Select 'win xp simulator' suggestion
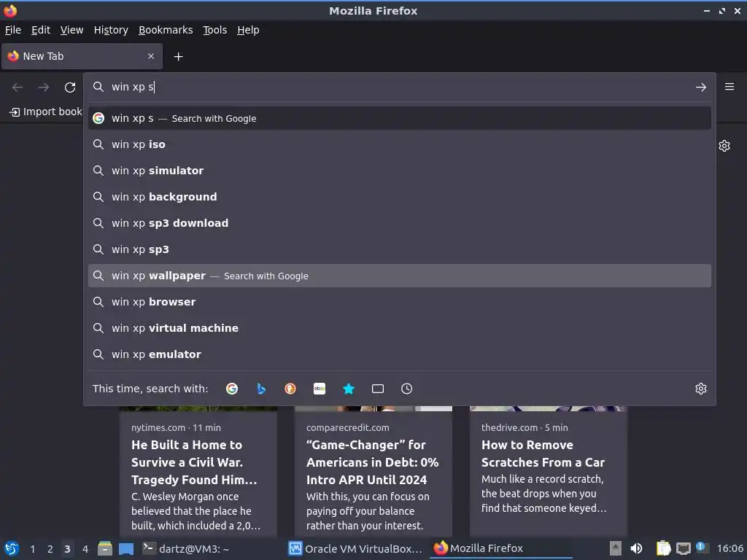This screenshot has height=560, width=747. pos(400,171)
